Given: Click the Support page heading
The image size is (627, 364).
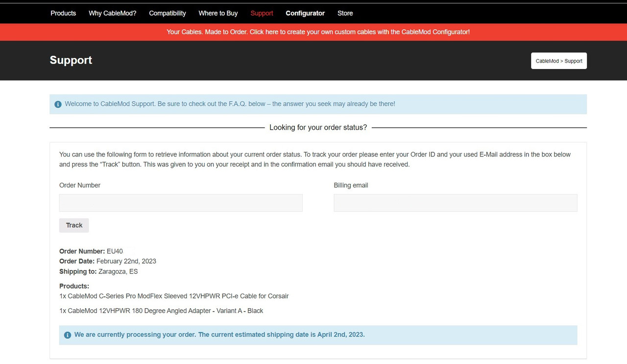Looking at the screenshot, I should coord(71,60).
